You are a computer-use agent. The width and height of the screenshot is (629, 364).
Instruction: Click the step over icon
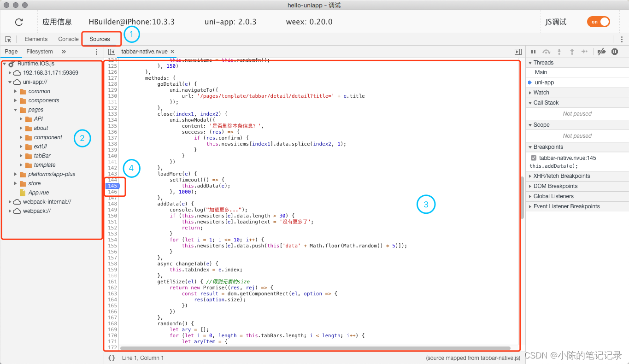pyautogui.click(x=546, y=52)
